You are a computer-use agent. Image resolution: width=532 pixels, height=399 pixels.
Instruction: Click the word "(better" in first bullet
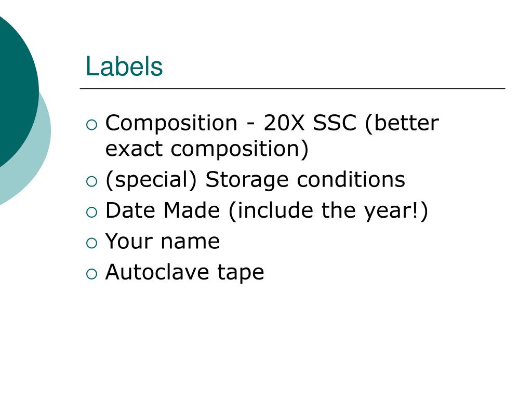click(402, 123)
